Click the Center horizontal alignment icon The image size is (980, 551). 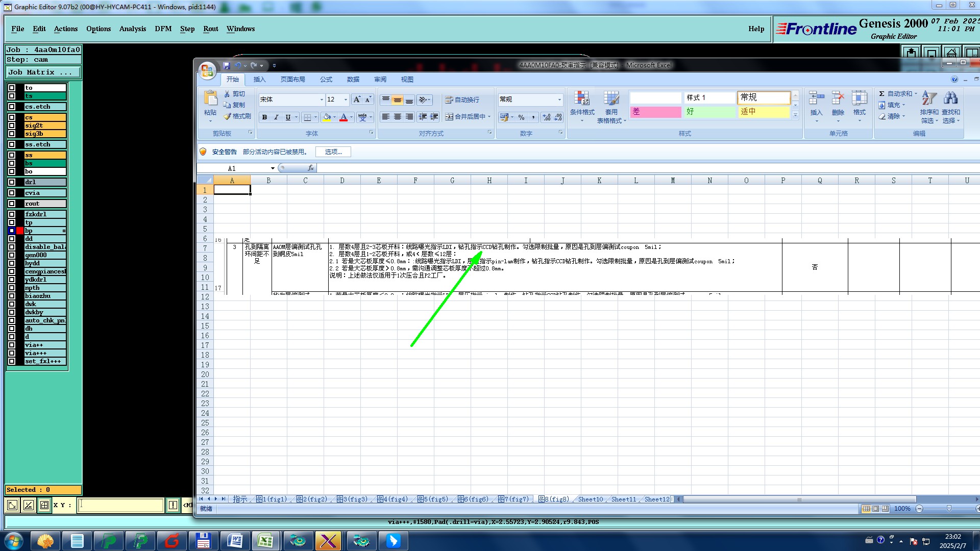398,117
